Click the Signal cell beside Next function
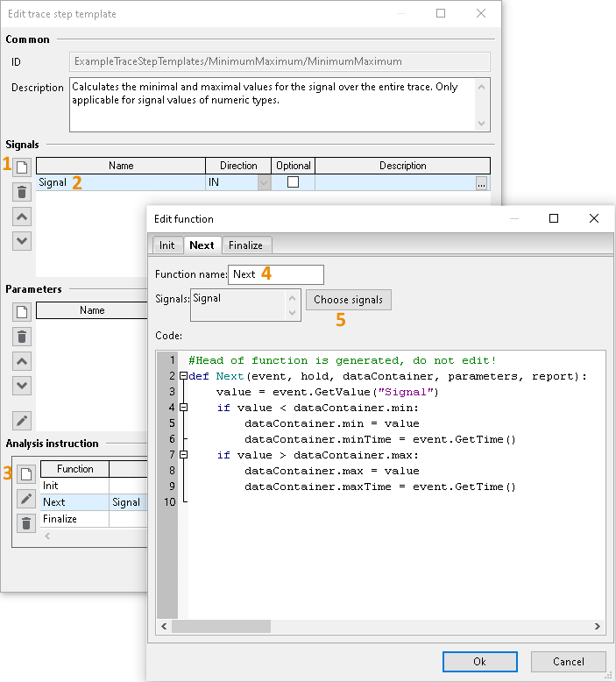The width and height of the screenshot is (616, 682). pos(128,502)
